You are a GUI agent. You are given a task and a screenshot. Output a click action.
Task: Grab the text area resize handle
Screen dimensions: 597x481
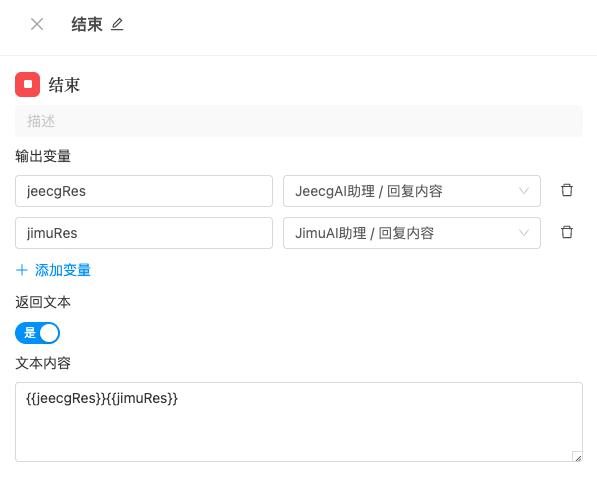[x=577, y=456]
